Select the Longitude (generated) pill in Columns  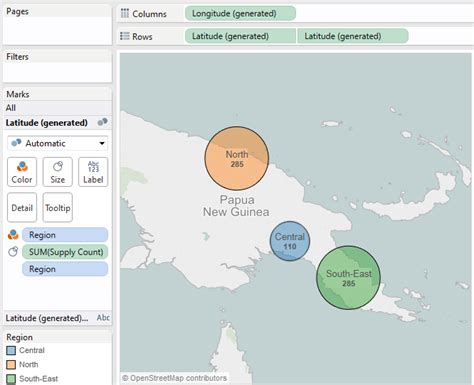pyautogui.click(x=240, y=14)
